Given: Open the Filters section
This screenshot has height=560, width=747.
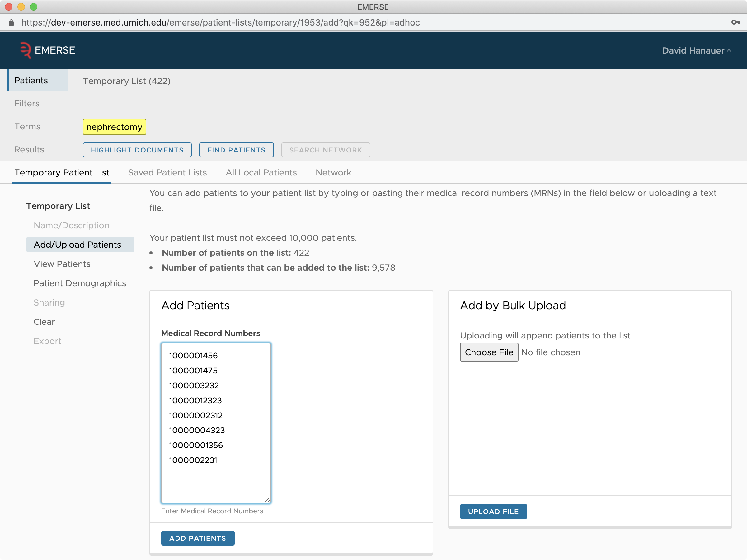Looking at the screenshot, I should (27, 103).
